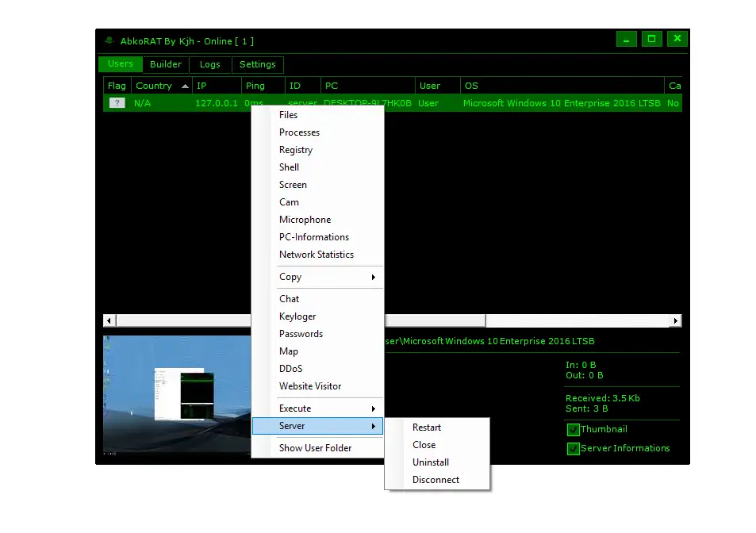The image size is (756, 533).
Task: Uncheck the Thumbnail checkbox
Action: pyautogui.click(x=573, y=429)
